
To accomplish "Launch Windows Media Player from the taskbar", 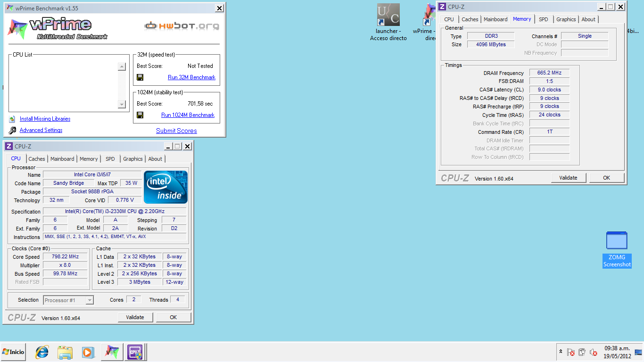I will point(88,352).
